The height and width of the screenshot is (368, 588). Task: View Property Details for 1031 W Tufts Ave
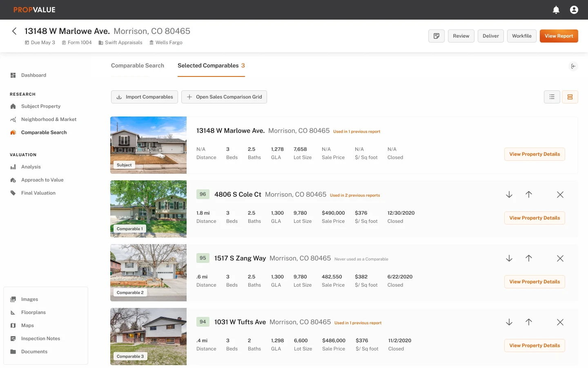click(x=535, y=346)
